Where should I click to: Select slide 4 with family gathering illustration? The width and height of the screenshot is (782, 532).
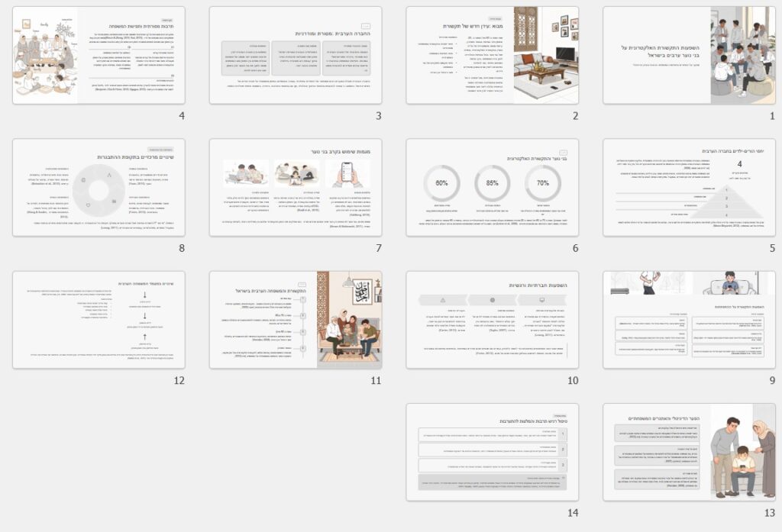(99, 56)
